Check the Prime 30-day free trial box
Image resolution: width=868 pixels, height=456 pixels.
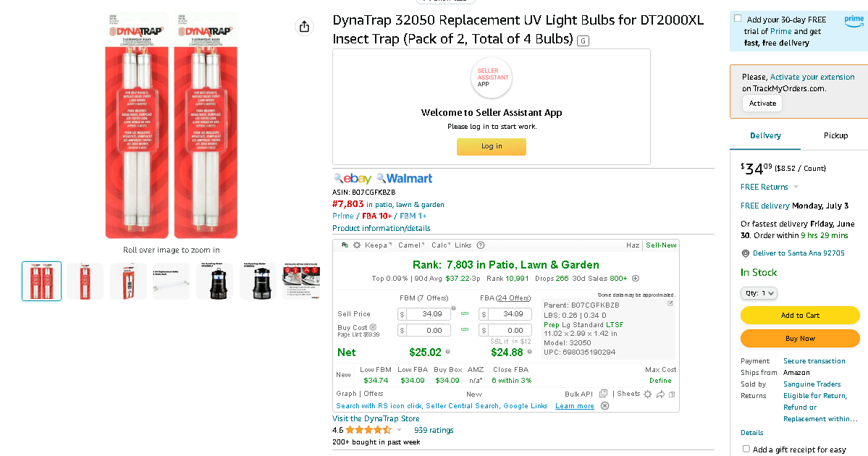[738, 19]
